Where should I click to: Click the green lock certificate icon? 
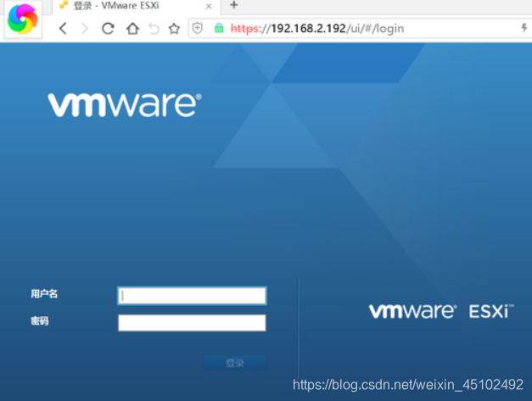(x=219, y=28)
